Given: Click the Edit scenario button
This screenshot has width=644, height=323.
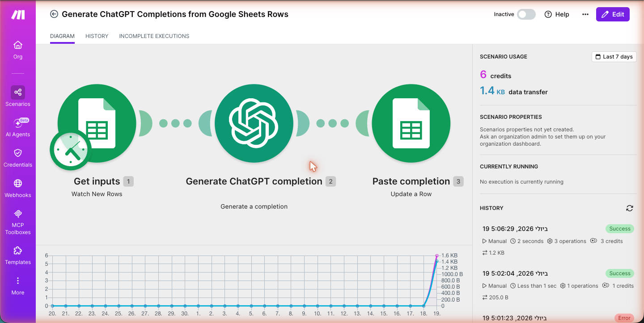Looking at the screenshot, I should [613, 14].
